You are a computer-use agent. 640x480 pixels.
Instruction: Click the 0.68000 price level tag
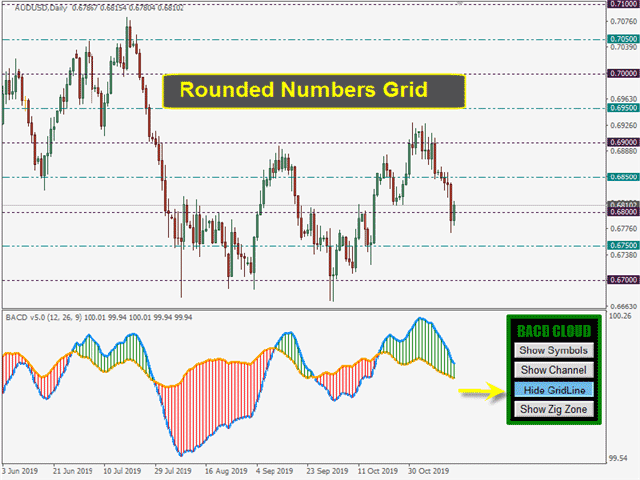(x=623, y=212)
